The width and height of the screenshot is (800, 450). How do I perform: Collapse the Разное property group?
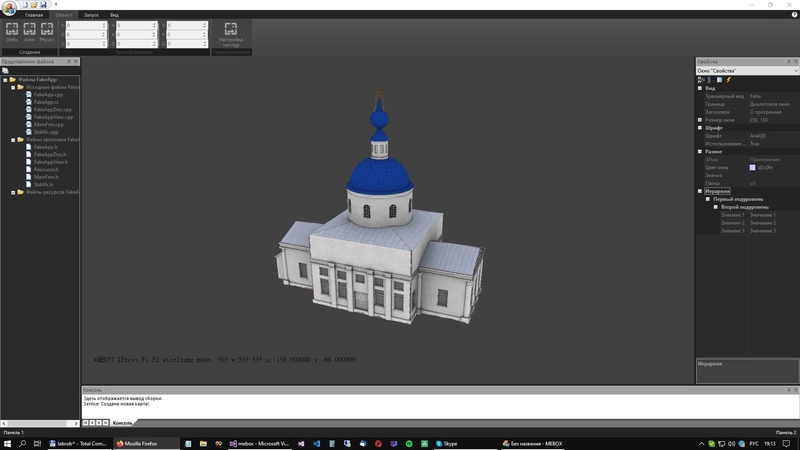click(700, 152)
